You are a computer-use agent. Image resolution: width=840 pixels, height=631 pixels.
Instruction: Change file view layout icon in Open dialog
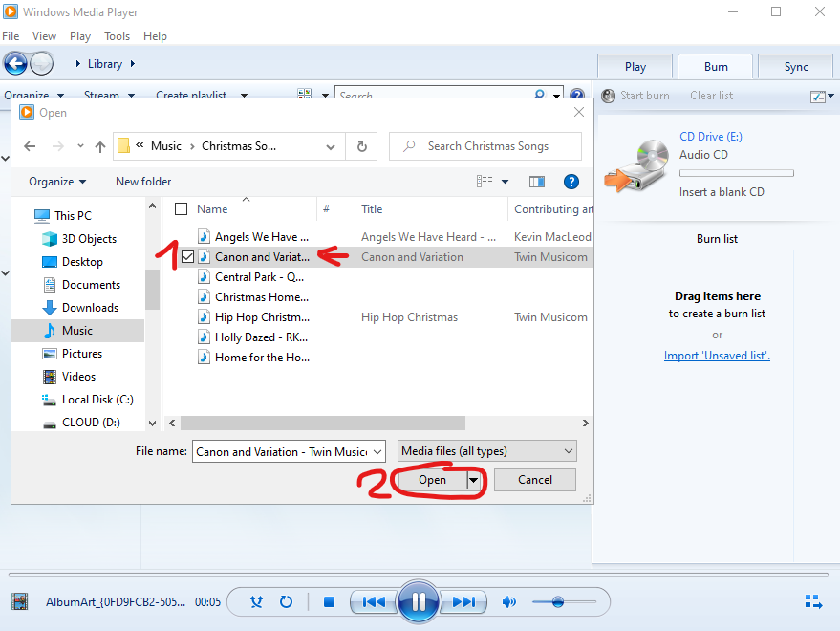coord(485,182)
